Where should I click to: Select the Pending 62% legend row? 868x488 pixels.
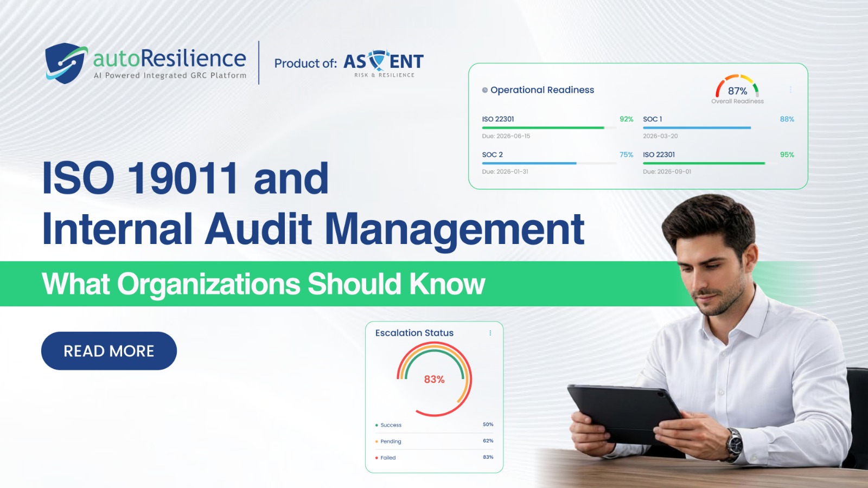[x=434, y=441]
